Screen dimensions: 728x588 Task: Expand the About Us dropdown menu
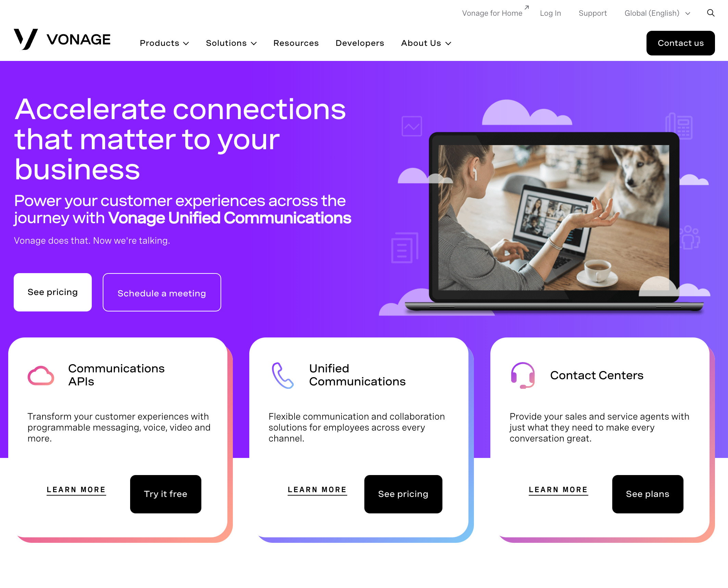click(426, 42)
